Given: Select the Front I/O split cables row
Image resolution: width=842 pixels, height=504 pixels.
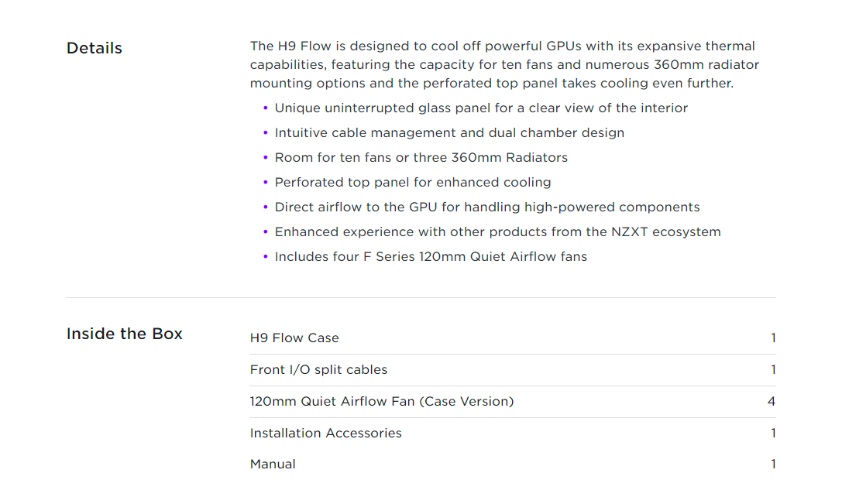Looking at the screenshot, I should (513, 370).
